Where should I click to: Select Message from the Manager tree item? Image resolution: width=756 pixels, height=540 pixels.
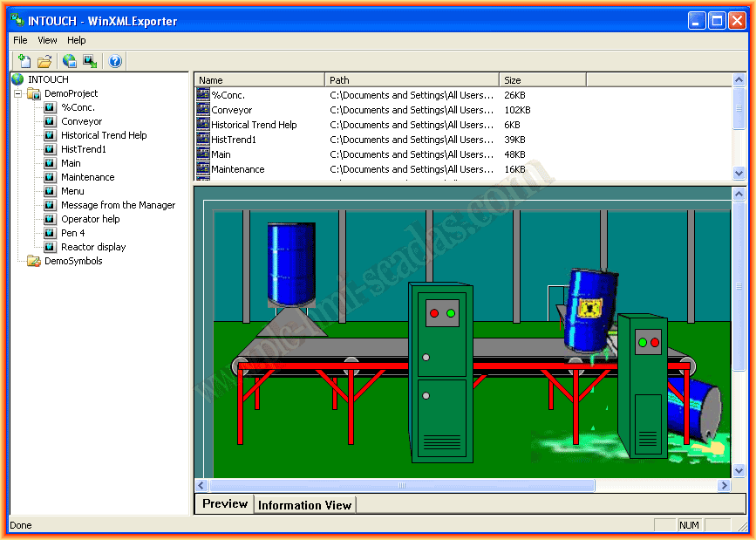pos(118,205)
